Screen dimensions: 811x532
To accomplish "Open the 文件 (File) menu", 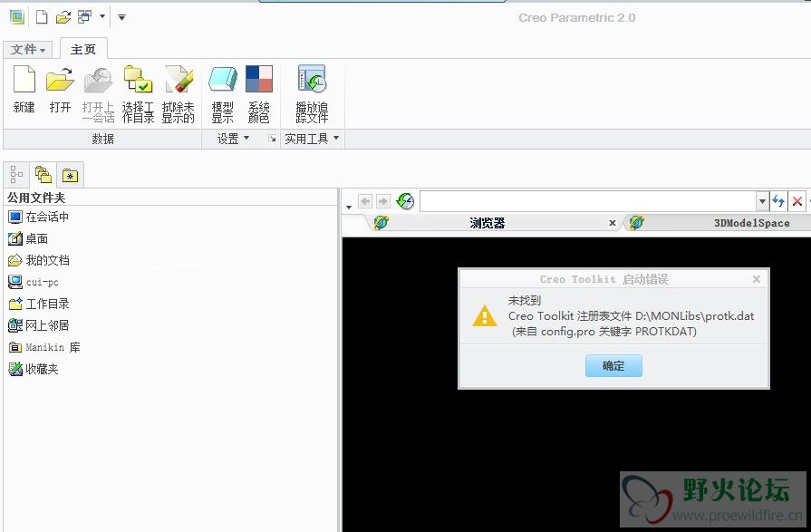I will click(28, 49).
